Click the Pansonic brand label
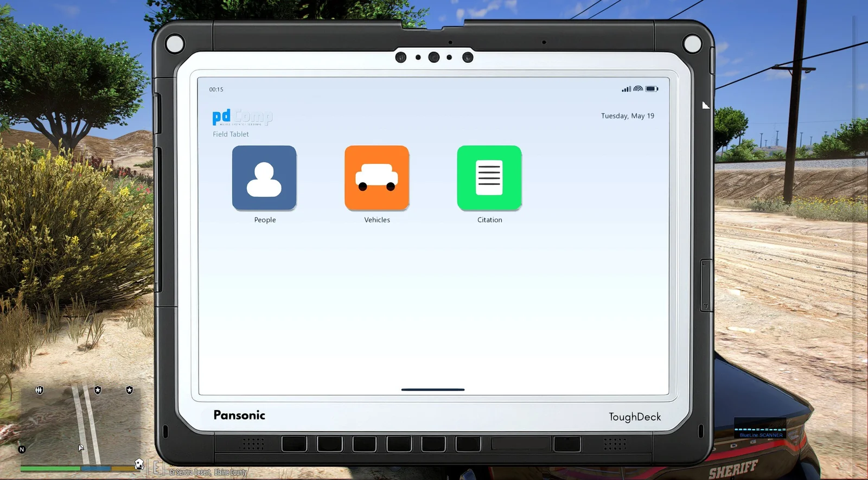Screen dimensions: 868x480 pyautogui.click(x=239, y=415)
